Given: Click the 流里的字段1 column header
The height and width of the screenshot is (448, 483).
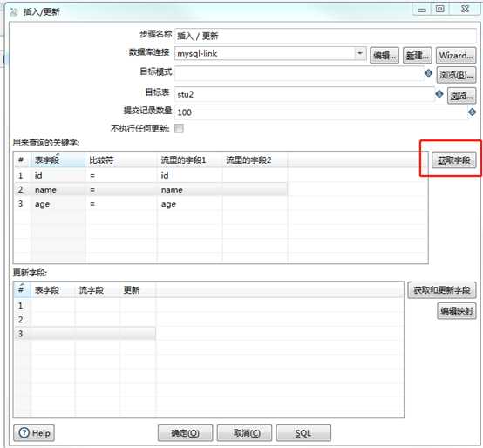Looking at the screenshot, I should coord(190,160).
